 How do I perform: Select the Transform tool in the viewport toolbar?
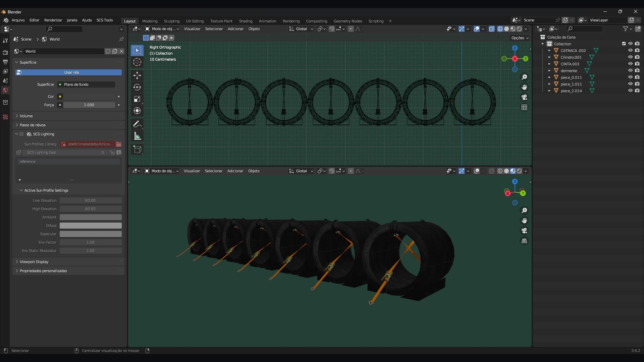[137, 111]
